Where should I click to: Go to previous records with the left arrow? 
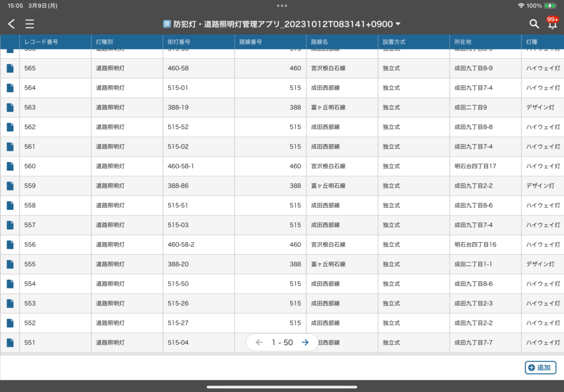259,342
